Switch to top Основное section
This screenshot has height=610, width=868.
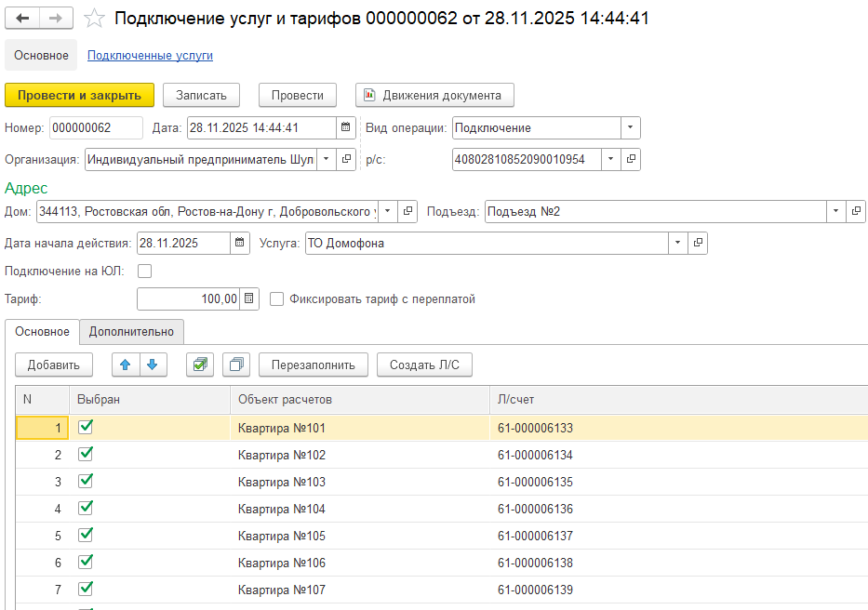point(41,56)
